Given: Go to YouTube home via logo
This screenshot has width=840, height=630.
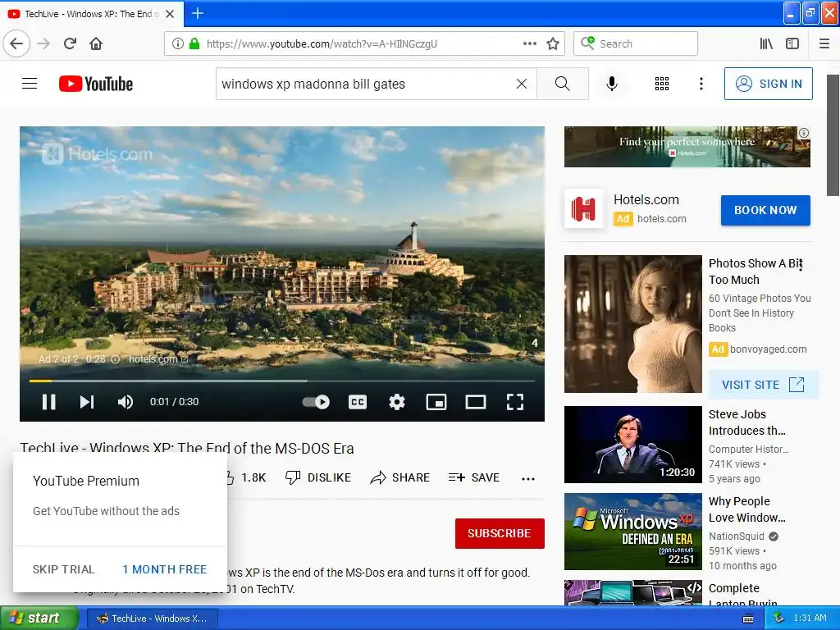Looking at the screenshot, I should click(96, 84).
